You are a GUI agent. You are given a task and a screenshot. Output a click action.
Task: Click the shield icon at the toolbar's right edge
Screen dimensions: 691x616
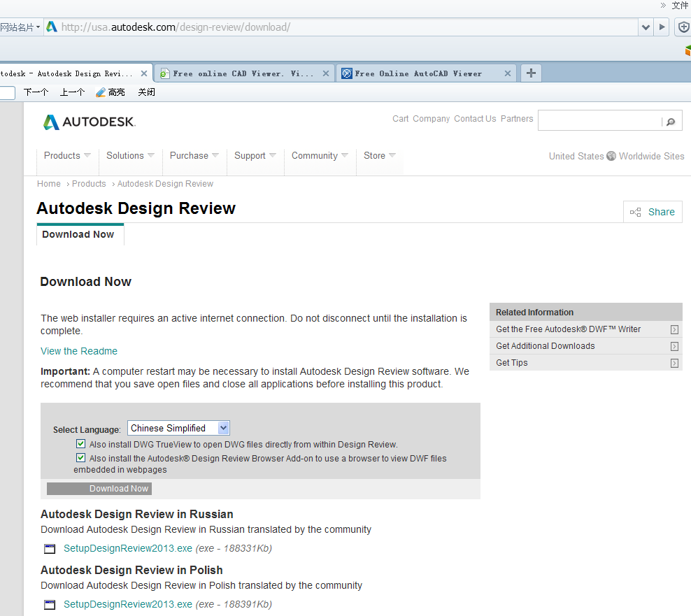click(x=683, y=27)
